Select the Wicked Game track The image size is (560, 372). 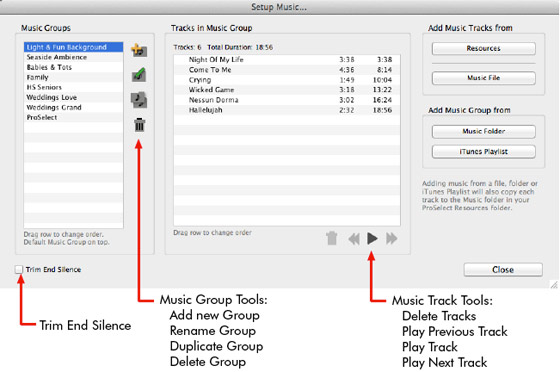[287, 90]
